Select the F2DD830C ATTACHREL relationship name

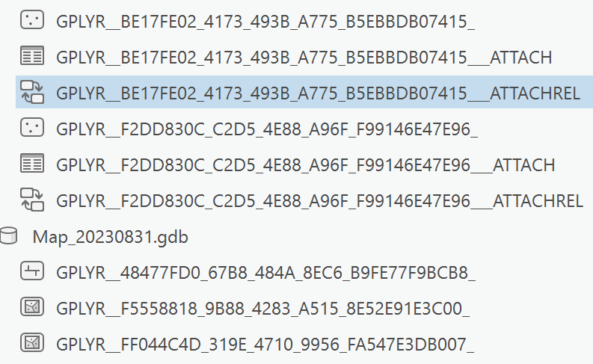319,200
